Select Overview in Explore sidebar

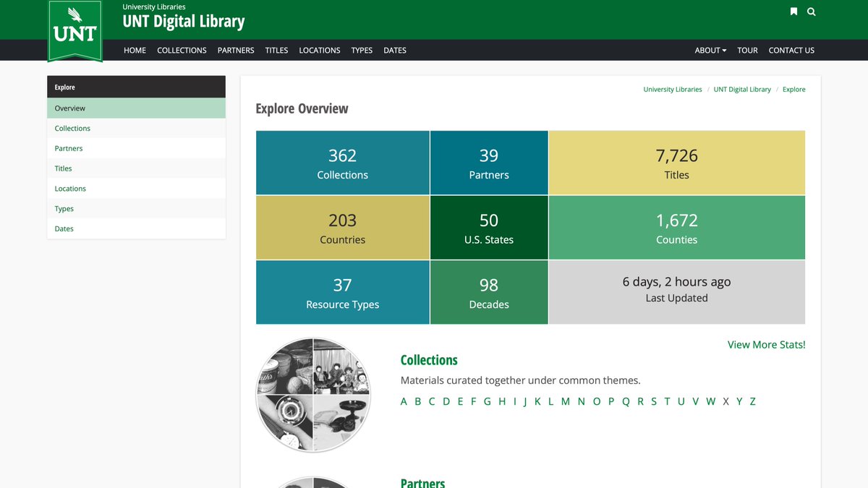pyautogui.click(x=136, y=108)
